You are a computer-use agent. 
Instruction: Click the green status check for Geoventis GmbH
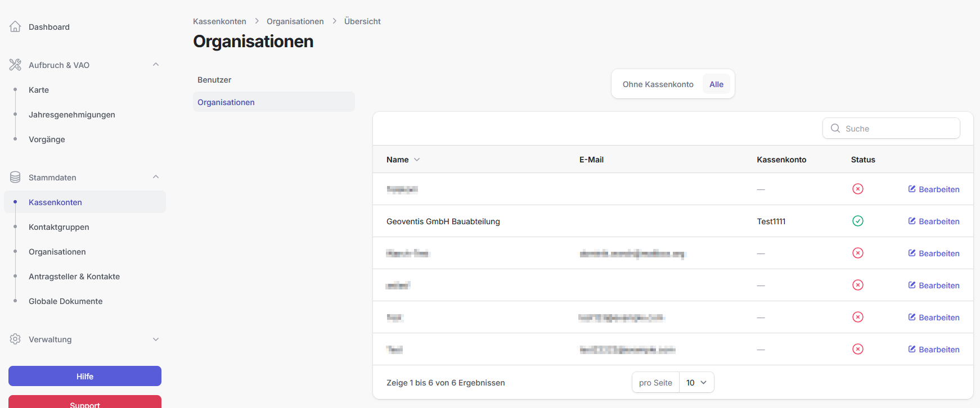click(x=857, y=221)
